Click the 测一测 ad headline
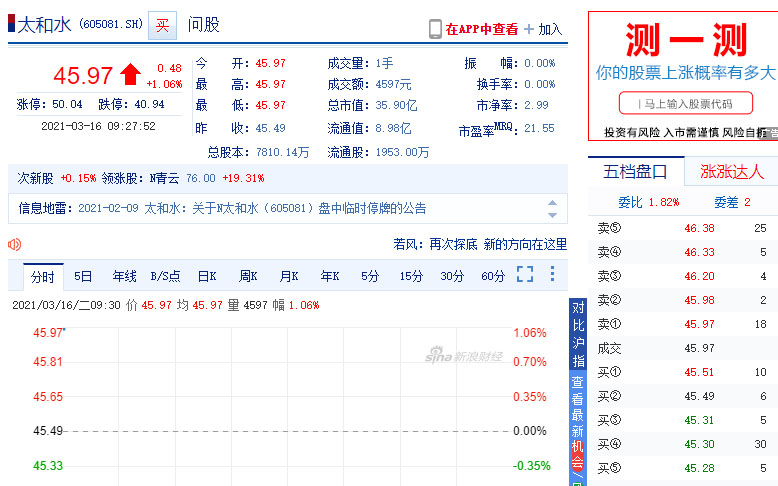The image size is (778, 486). [x=686, y=40]
